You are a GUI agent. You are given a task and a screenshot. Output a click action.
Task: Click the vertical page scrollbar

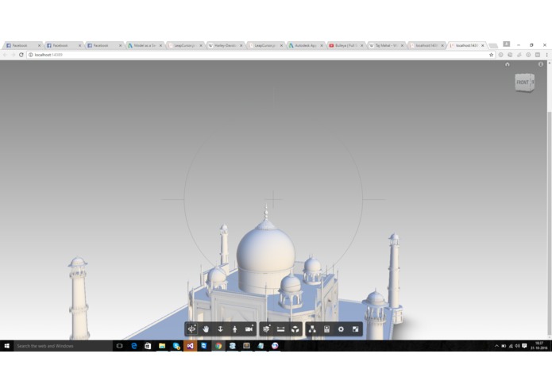[549, 222]
